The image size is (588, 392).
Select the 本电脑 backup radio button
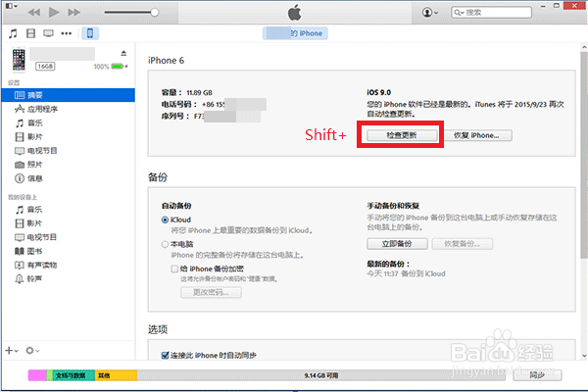click(x=165, y=245)
